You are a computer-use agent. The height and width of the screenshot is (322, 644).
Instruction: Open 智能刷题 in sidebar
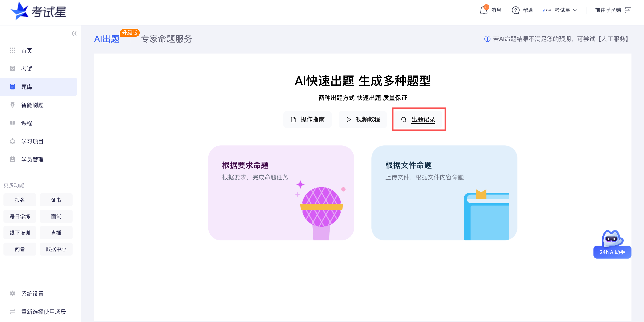(x=32, y=105)
